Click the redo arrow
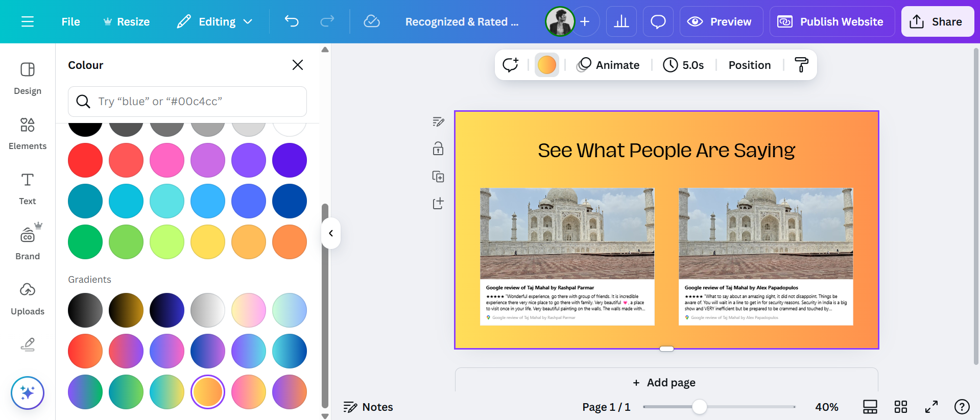Screen dimensions: 980x420 (327, 21)
